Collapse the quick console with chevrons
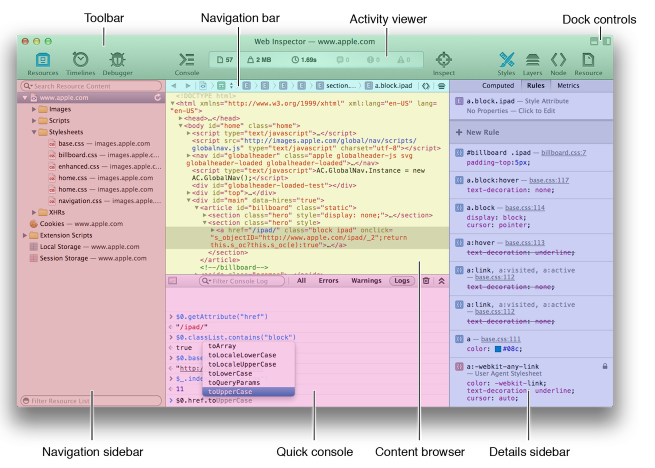Screen dimensions: 655x468 click(x=442, y=281)
